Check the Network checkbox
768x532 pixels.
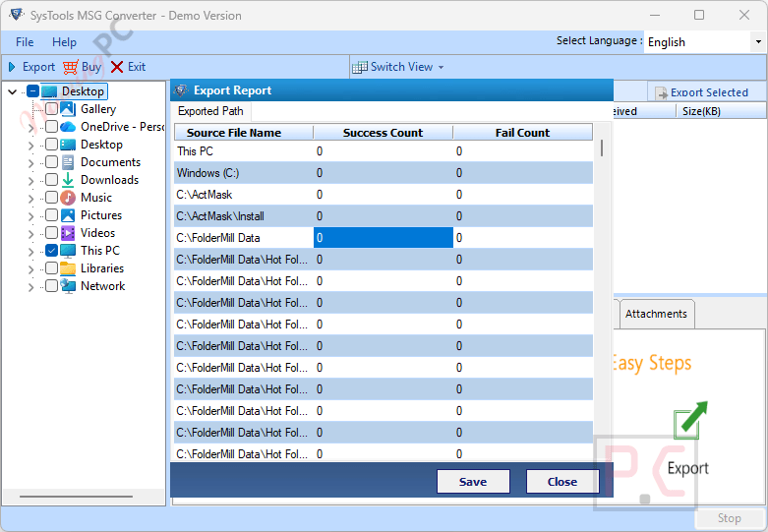[x=51, y=285]
